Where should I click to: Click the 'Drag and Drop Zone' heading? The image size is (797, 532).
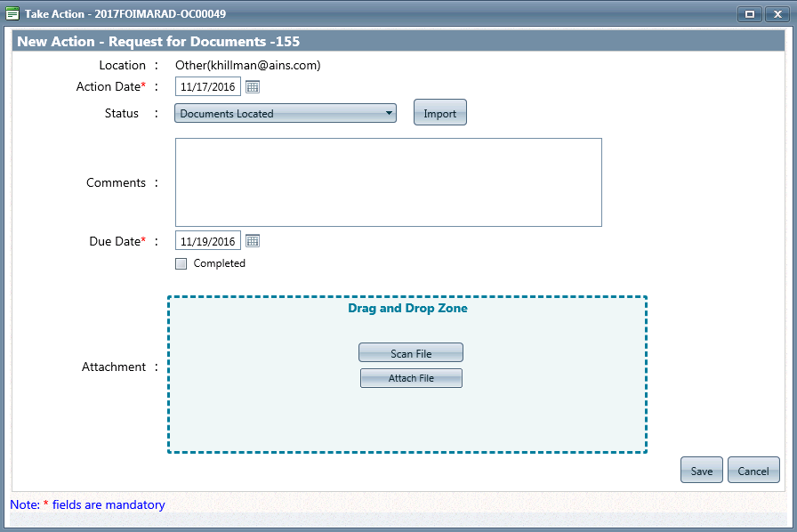(x=407, y=308)
